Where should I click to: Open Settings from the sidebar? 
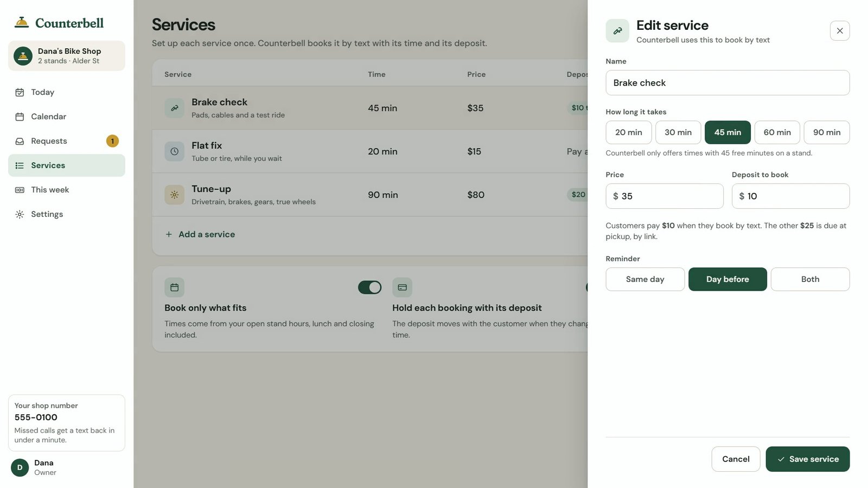[67, 214]
